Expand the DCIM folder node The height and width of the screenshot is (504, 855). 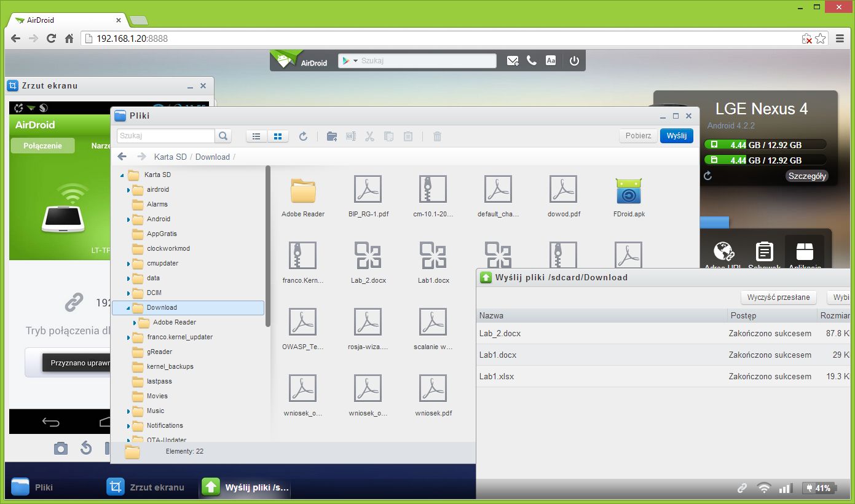128,293
